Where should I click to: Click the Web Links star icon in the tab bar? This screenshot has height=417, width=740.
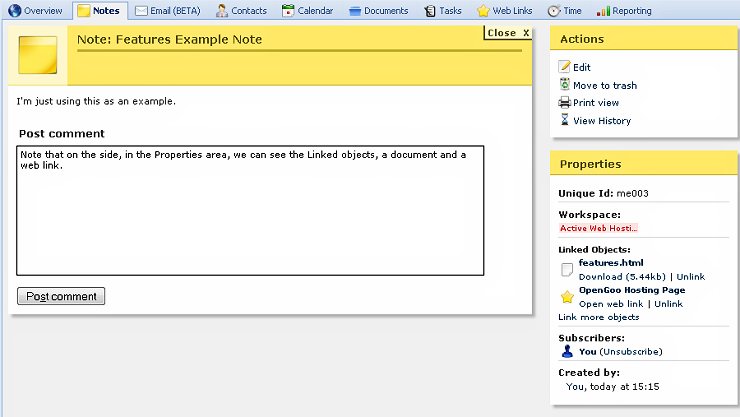pos(483,10)
